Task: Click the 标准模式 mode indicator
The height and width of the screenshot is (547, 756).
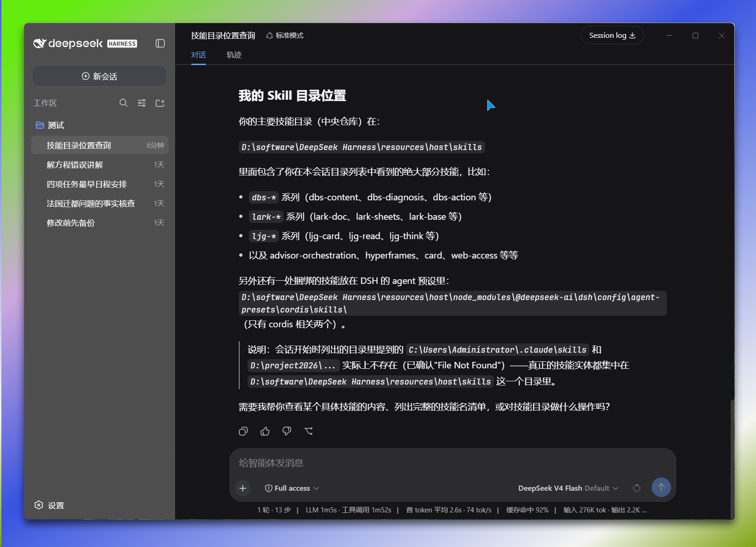Action: click(x=285, y=36)
